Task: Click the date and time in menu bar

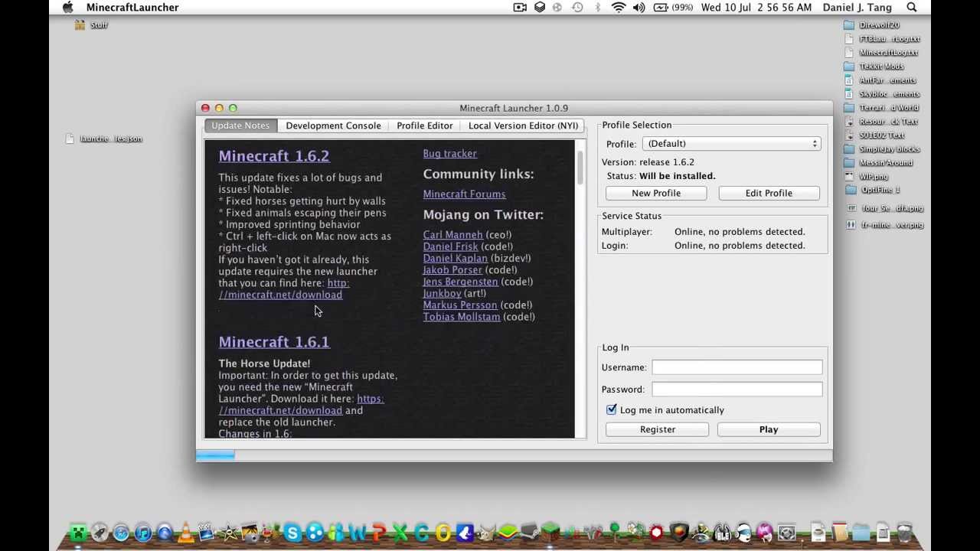Action: point(756,8)
